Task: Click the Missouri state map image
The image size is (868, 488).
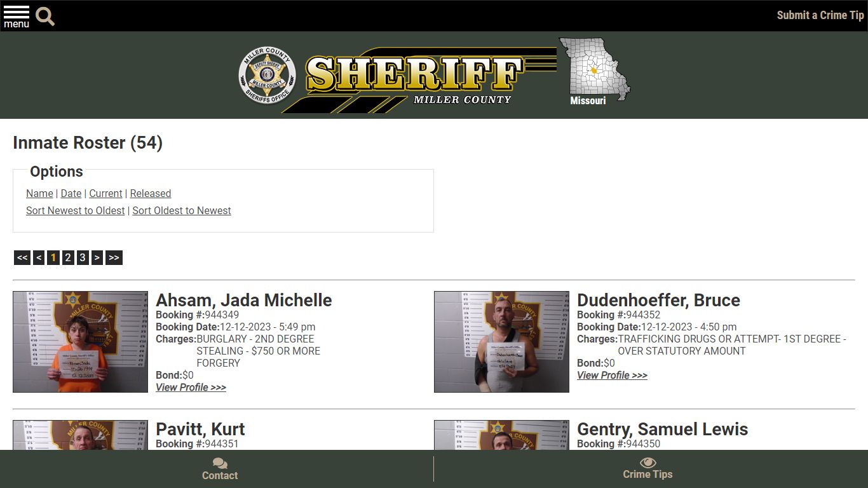Action: tap(595, 70)
